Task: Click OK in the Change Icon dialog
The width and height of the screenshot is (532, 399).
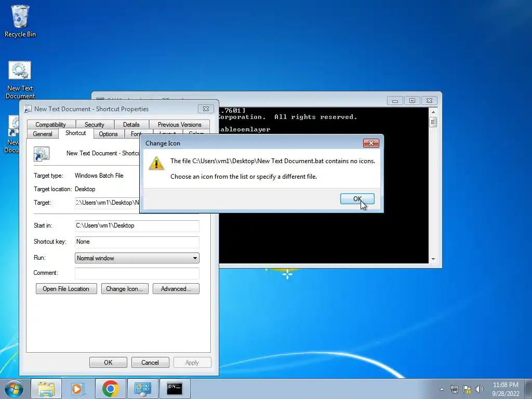Action: tap(357, 199)
